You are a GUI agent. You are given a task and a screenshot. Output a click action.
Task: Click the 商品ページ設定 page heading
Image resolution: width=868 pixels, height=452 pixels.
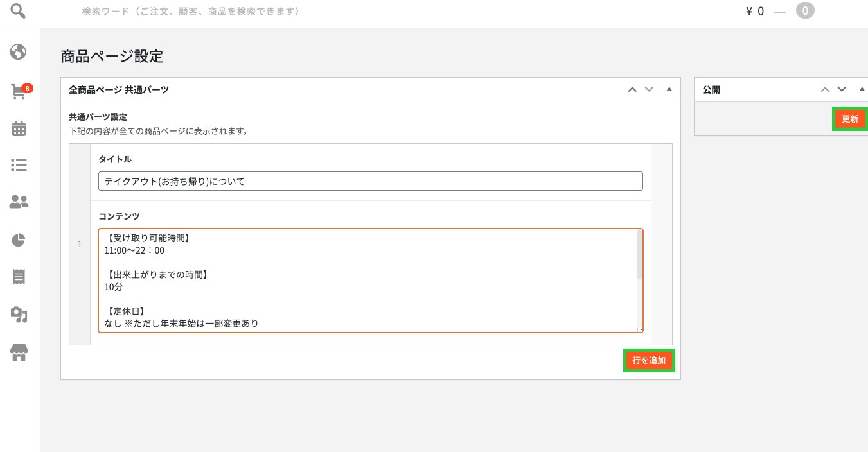[x=112, y=56]
